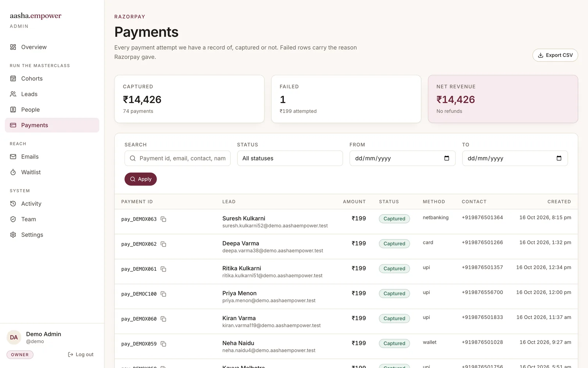The height and width of the screenshot is (368, 588).
Task: Open Settings in sidebar
Action: [x=52, y=235]
